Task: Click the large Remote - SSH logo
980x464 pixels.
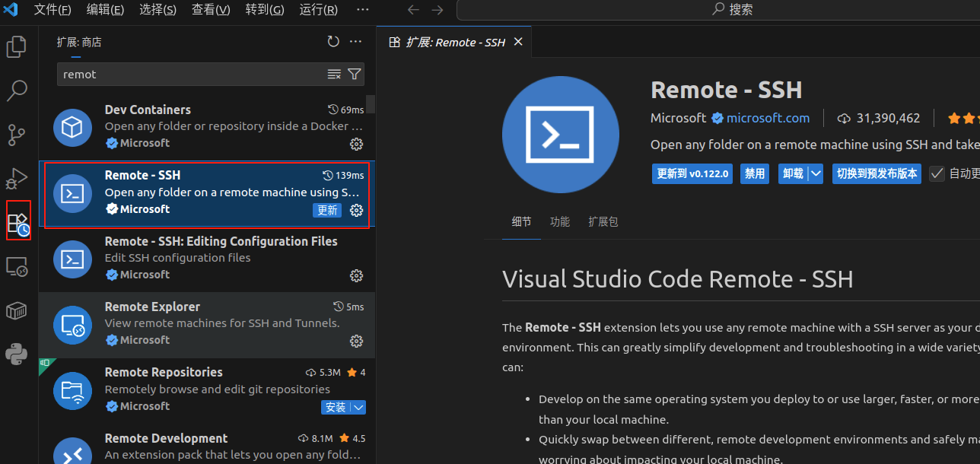Action: pos(559,135)
